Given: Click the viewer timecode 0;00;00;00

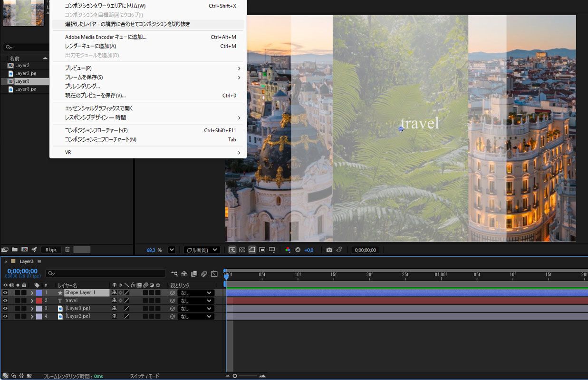Looking at the screenshot, I should (x=365, y=250).
